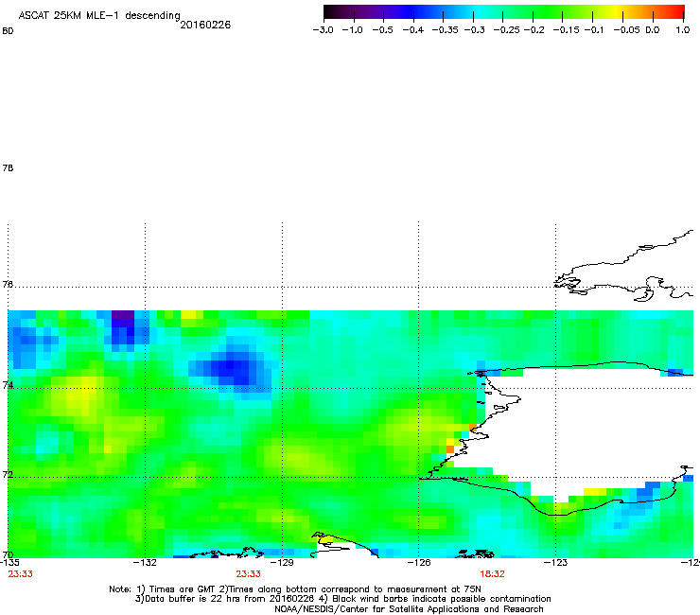The image size is (700, 615).
Task: Click the red 23:33 time below -135
Action: click(x=21, y=574)
